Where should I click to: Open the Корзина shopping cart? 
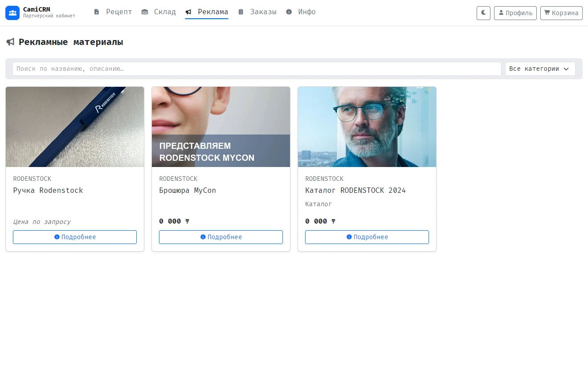click(x=561, y=13)
